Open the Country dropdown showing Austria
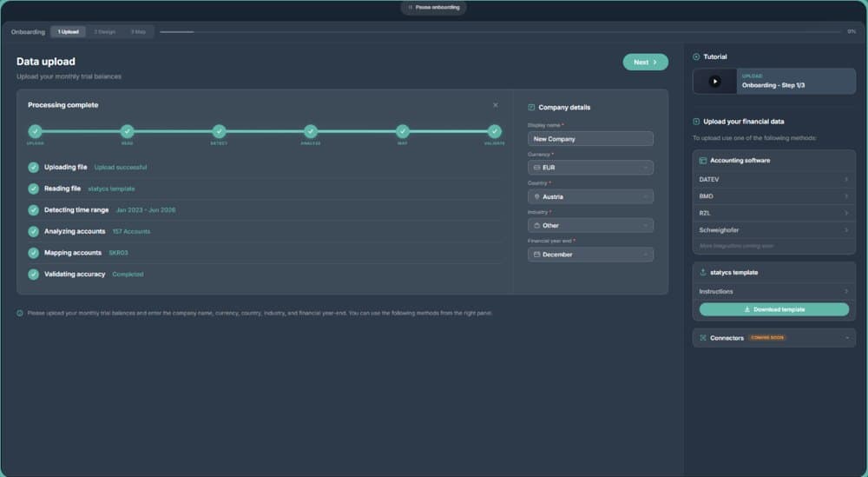868x477 pixels. (590, 196)
